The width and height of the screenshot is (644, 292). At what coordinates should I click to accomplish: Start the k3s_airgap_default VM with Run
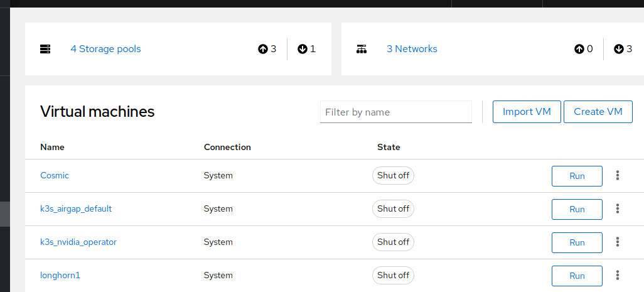point(577,210)
